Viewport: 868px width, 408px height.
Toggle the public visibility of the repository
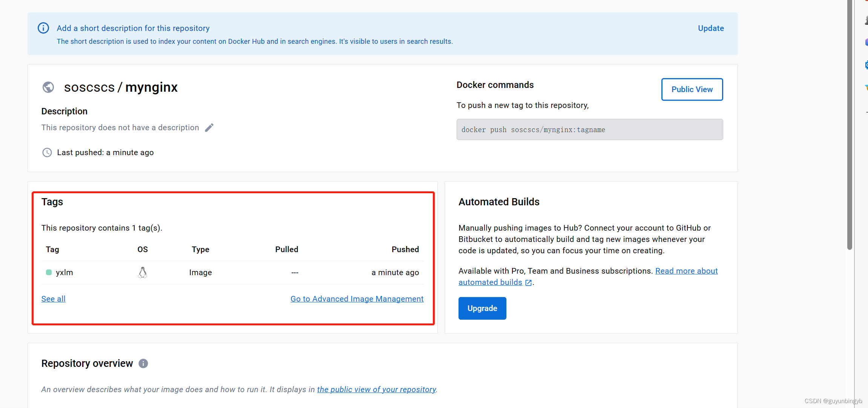(692, 89)
